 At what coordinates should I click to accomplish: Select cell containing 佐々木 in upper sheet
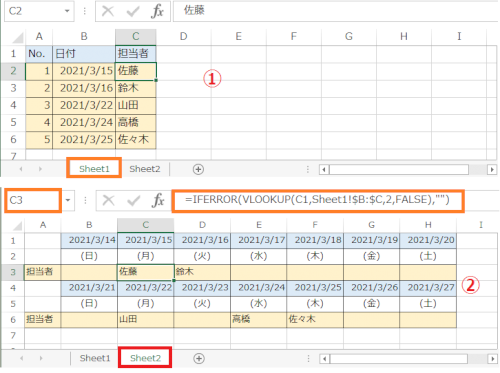point(136,140)
